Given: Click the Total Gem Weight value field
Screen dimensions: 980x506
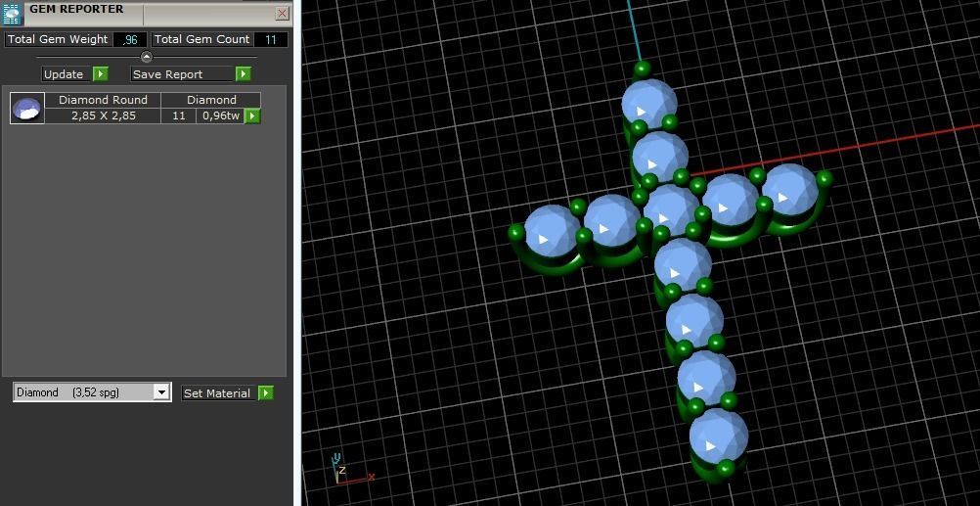Looking at the screenshot, I should tap(131, 39).
